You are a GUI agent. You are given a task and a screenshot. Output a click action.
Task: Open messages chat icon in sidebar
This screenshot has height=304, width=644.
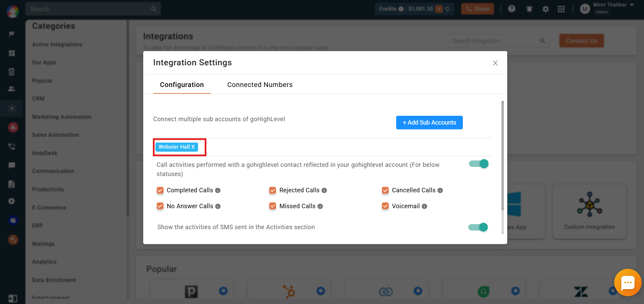12,165
